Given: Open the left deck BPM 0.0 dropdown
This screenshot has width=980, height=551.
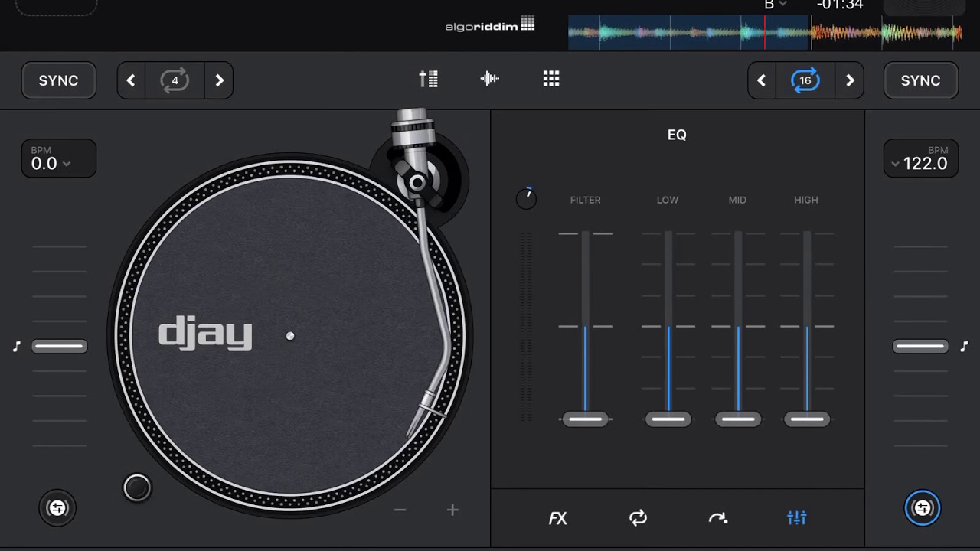Looking at the screenshot, I should click(x=59, y=158).
